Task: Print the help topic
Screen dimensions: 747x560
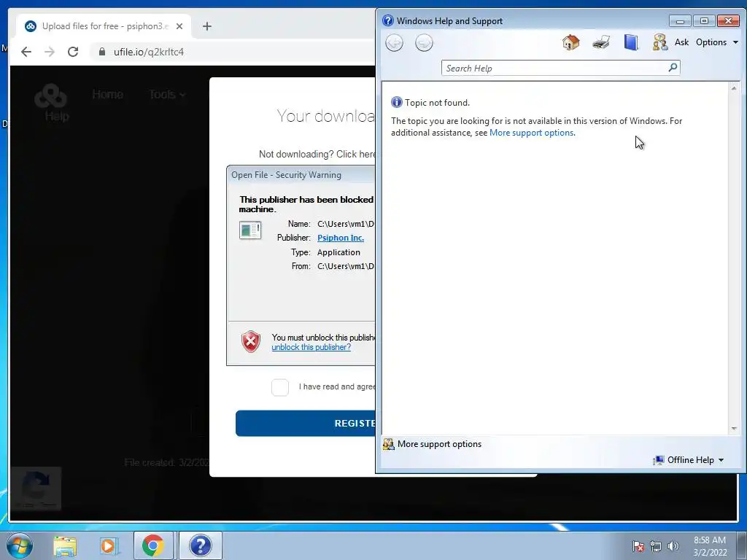Action: 601,42
